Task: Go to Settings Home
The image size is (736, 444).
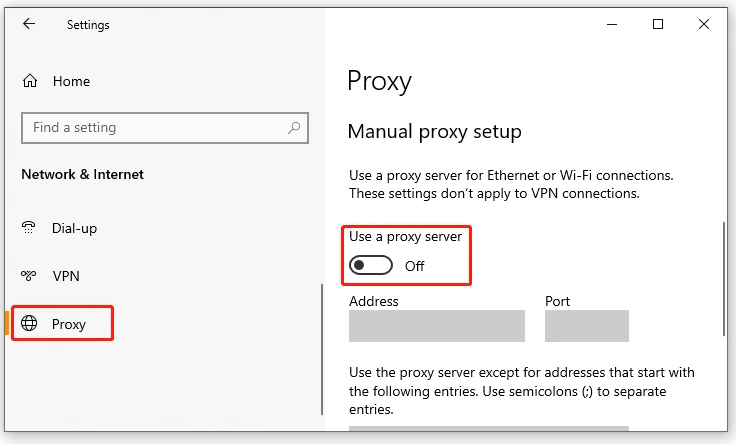Action: (70, 82)
